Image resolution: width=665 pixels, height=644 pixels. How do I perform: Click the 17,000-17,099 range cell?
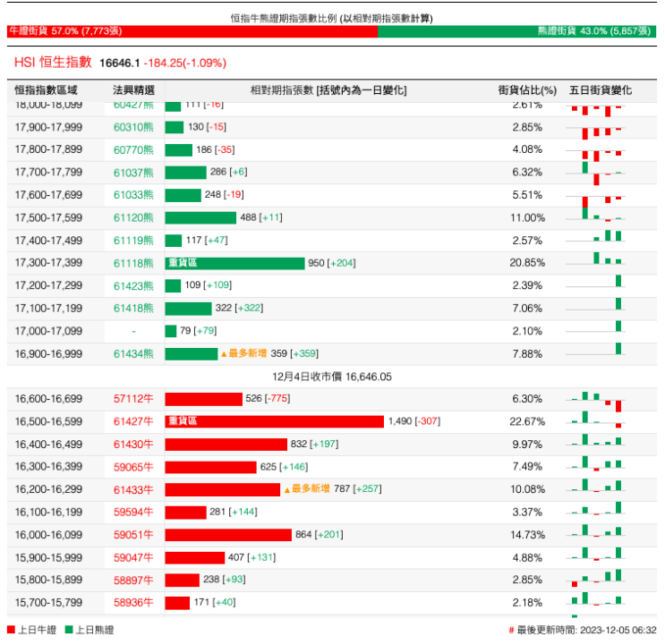(x=48, y=331)
